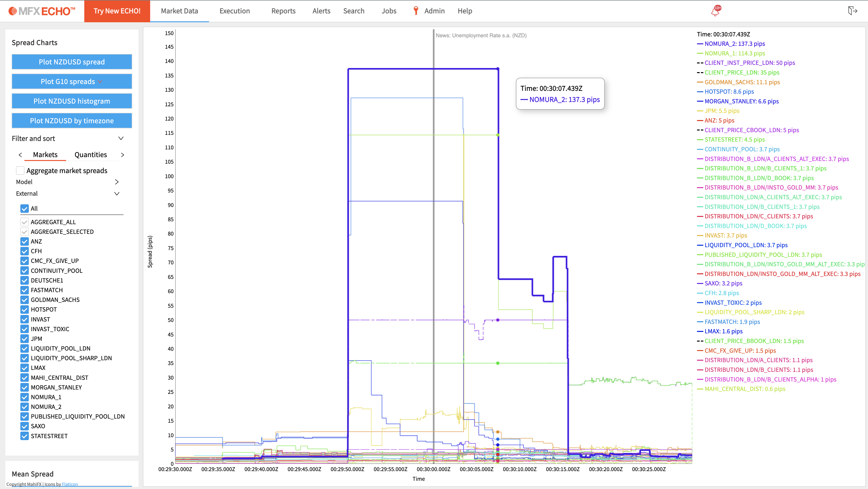
Task: Click the Admin key icon
Action: tap(416, 11)
